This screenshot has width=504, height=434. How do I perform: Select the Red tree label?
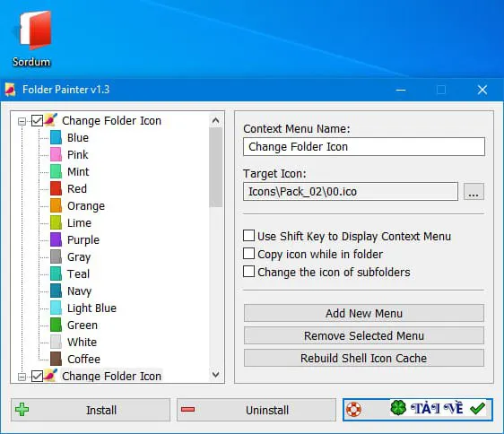click(77, 188)
